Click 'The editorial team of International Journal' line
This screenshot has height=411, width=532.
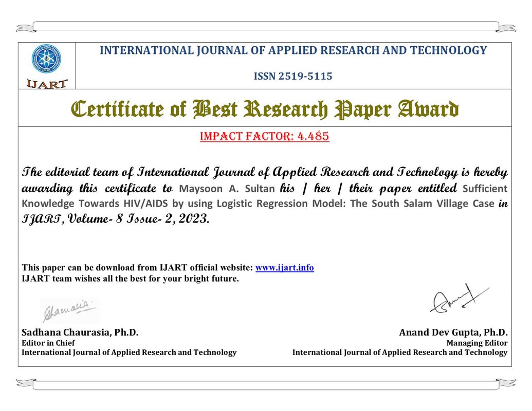coord(265,172)
